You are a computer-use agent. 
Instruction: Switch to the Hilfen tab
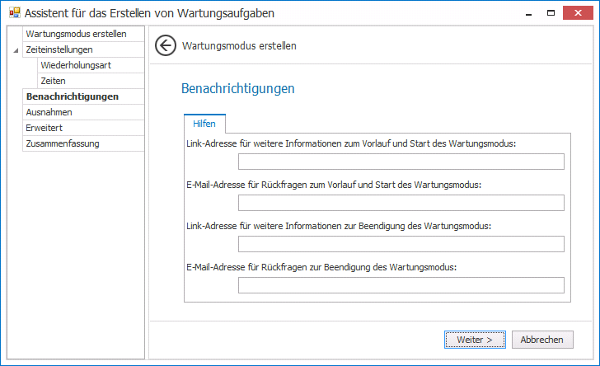[x=204, y=124]
